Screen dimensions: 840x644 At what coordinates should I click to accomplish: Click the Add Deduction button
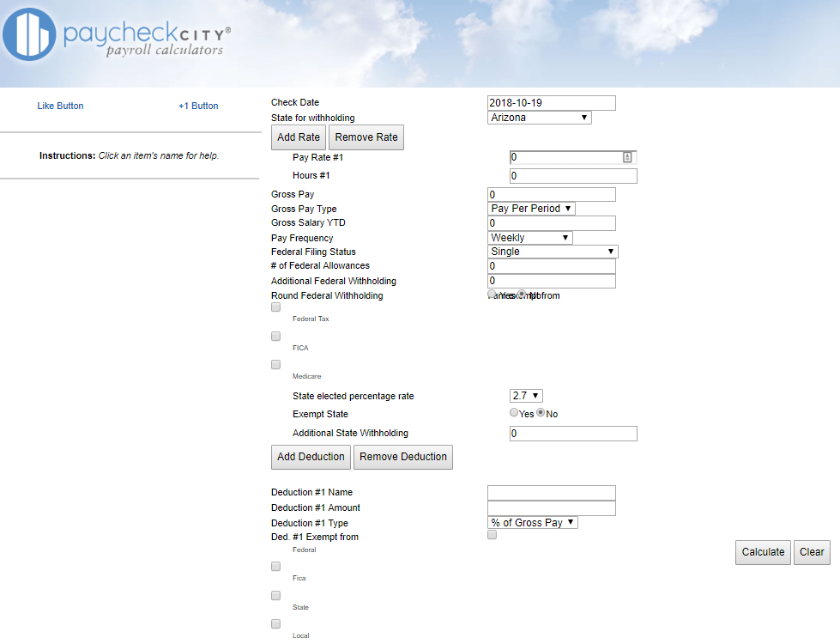tap(311, 457)
